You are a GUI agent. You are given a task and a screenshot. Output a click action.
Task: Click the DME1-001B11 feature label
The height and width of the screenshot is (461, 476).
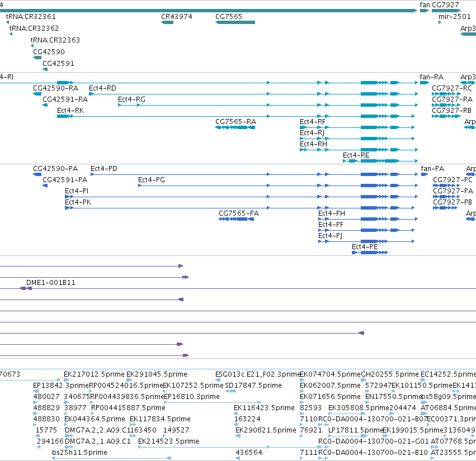[51, 283]
